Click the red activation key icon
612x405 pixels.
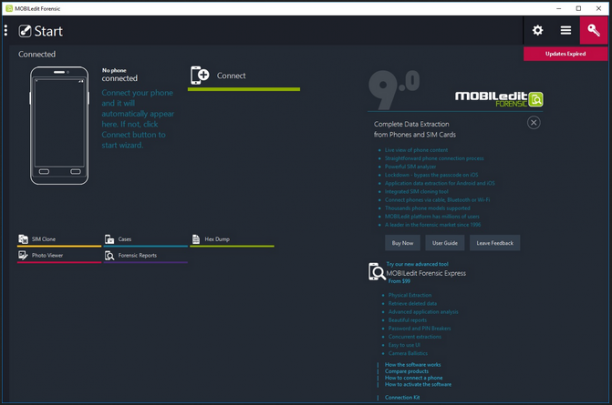594,30
